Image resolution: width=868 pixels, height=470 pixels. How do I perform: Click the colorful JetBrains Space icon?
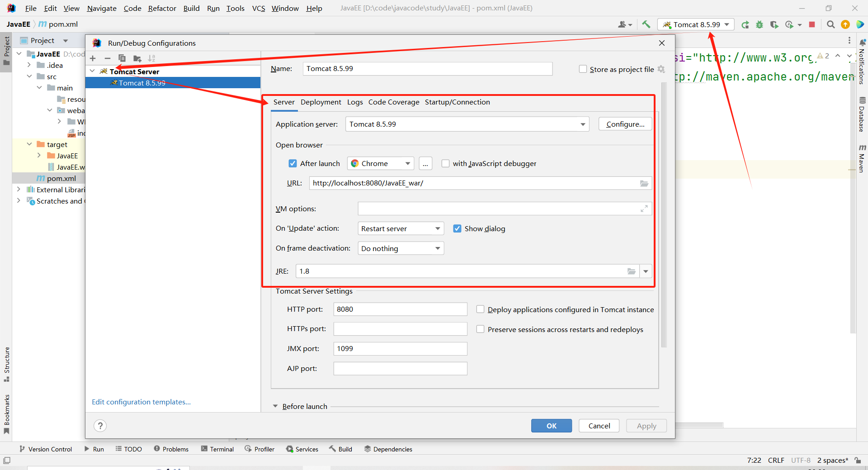point(860,24)
